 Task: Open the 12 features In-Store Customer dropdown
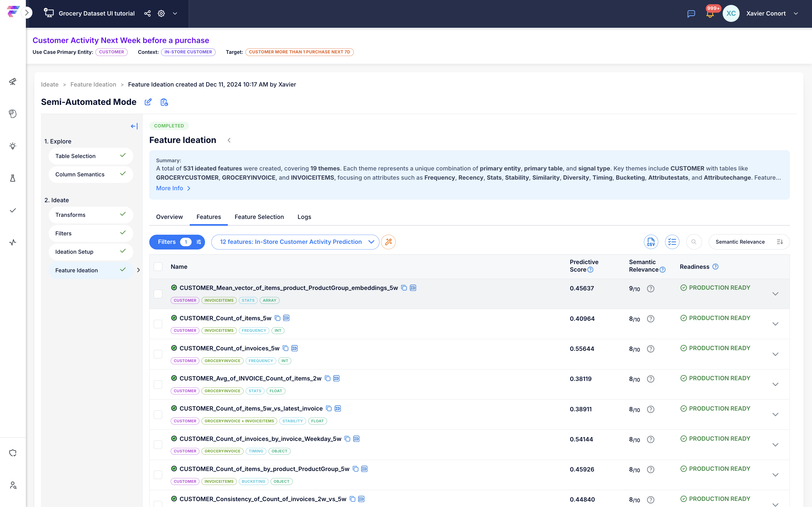tap(295, 242)
